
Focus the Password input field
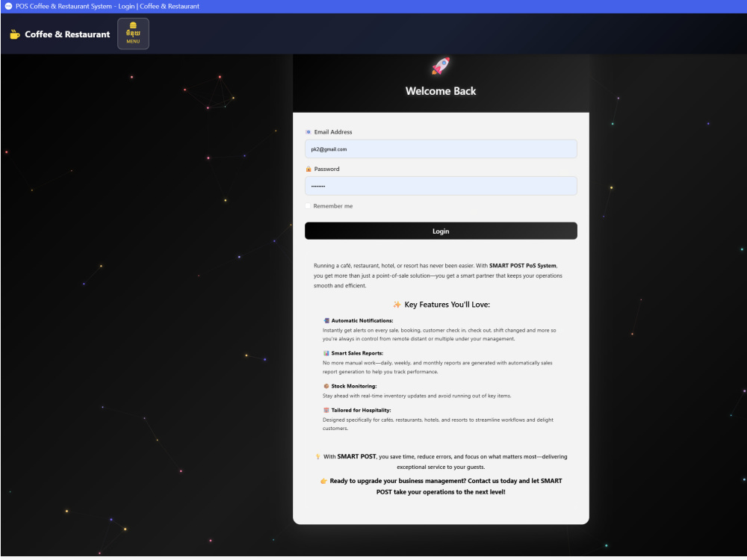tap(441, 186)
